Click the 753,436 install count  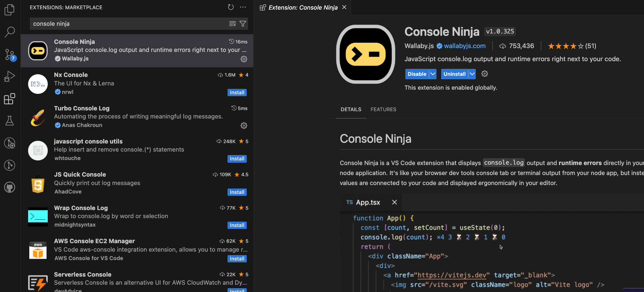point(517,46)
